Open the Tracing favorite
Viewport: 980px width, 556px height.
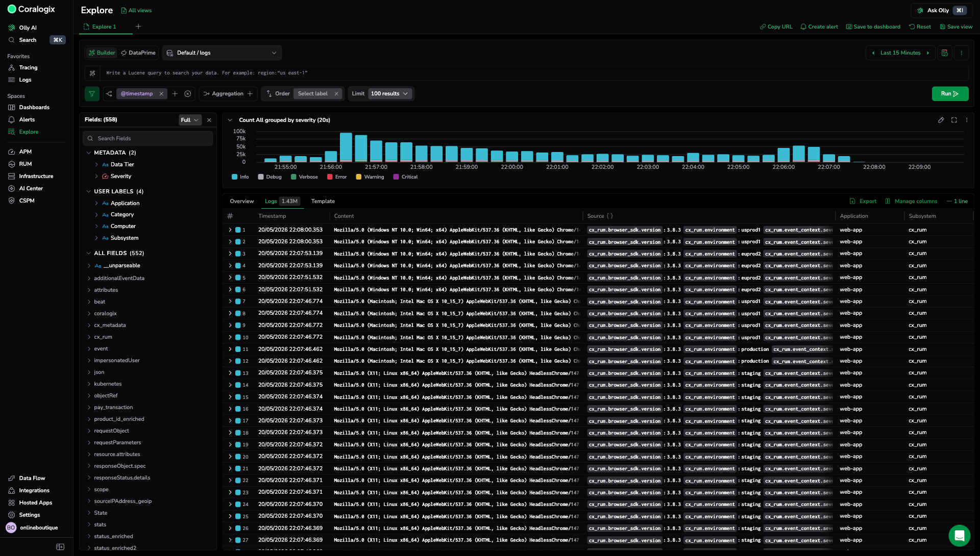[28, 67]
